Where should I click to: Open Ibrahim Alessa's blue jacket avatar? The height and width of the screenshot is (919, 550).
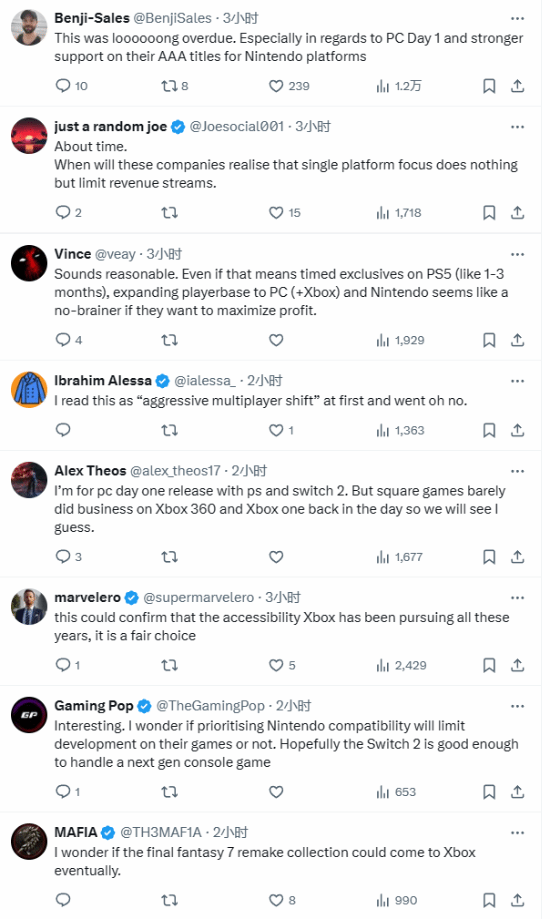[29, 389]
